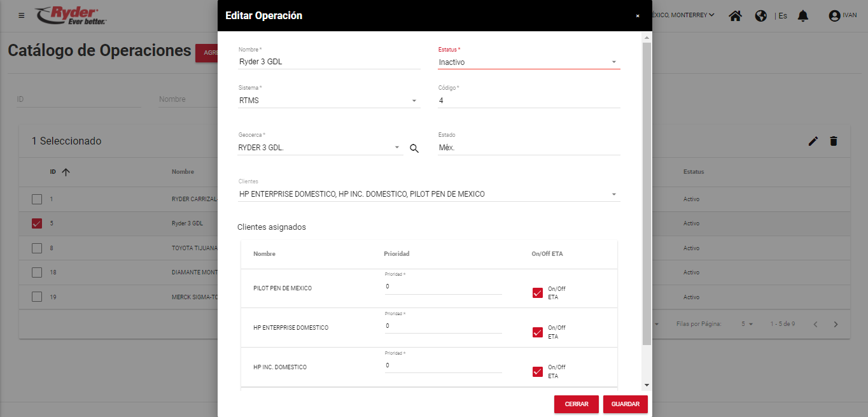Click the trash delete icon
The width and height of the screenshot is (868, 417).
[x=834, y=141]
